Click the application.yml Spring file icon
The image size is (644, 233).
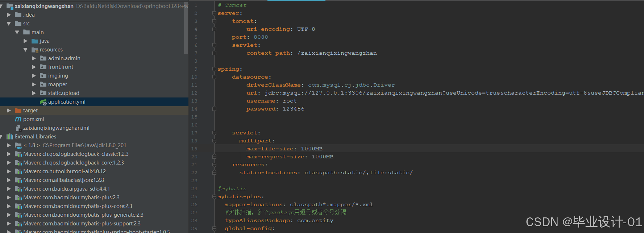click(43, 102)
